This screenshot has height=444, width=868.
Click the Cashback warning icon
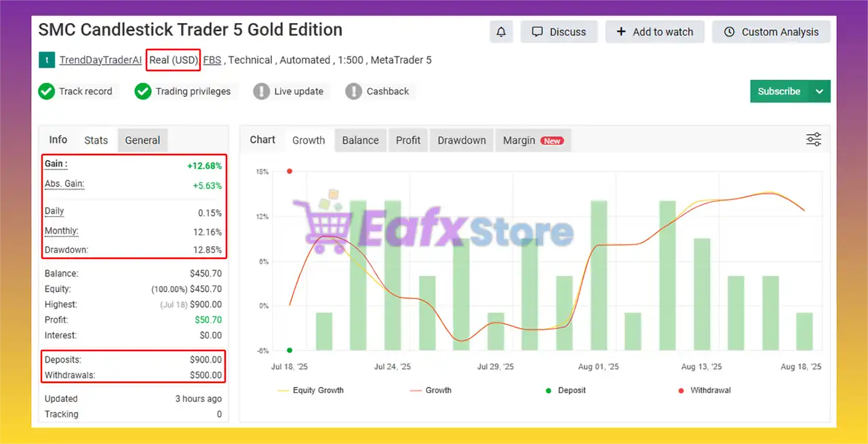pyautogui.click(x=353, y=92)
